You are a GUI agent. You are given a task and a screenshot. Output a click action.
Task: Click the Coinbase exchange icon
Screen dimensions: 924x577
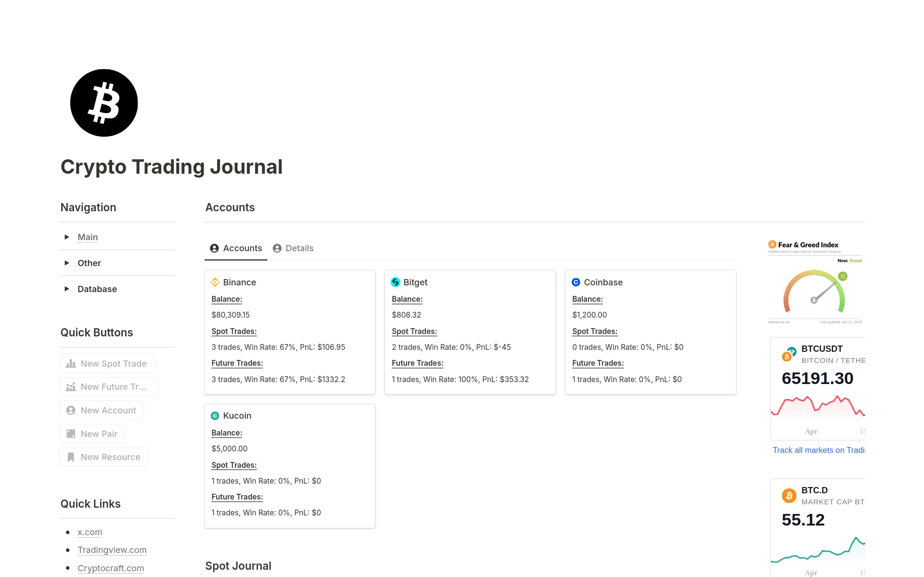(x=576, y=282)
